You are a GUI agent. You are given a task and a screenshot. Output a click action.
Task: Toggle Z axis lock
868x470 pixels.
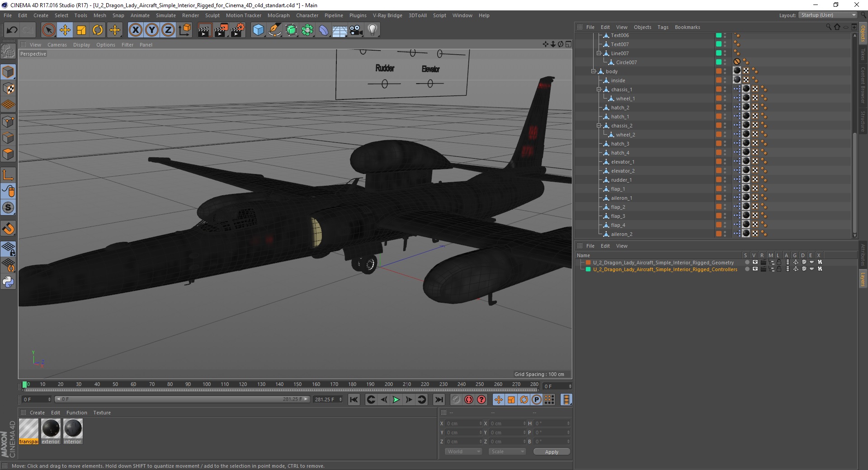pyautogui.click(x=168, y=30)
